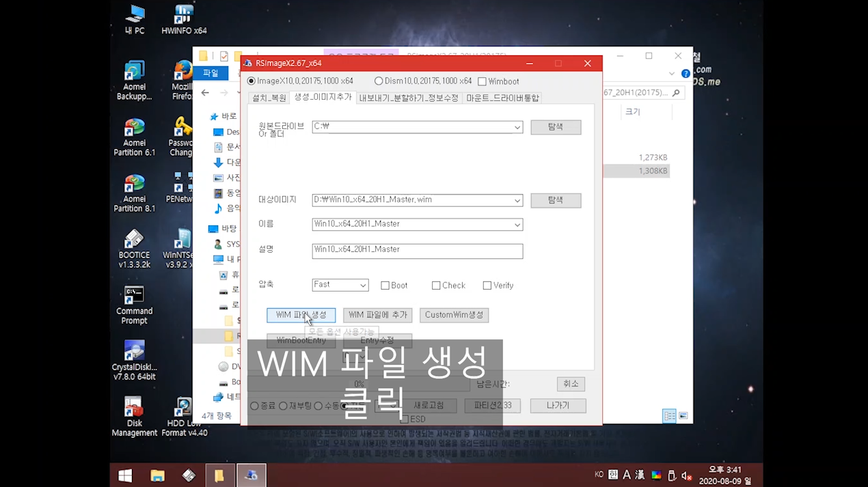Click the WIM 파일에 추가 button
The image size is (868, 487).
tap(377, 315)
